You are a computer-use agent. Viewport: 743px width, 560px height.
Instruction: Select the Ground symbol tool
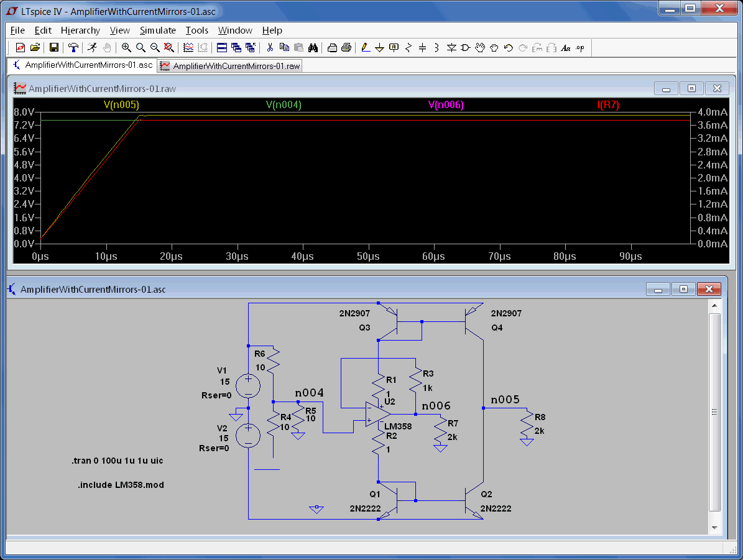coord(379,48)
